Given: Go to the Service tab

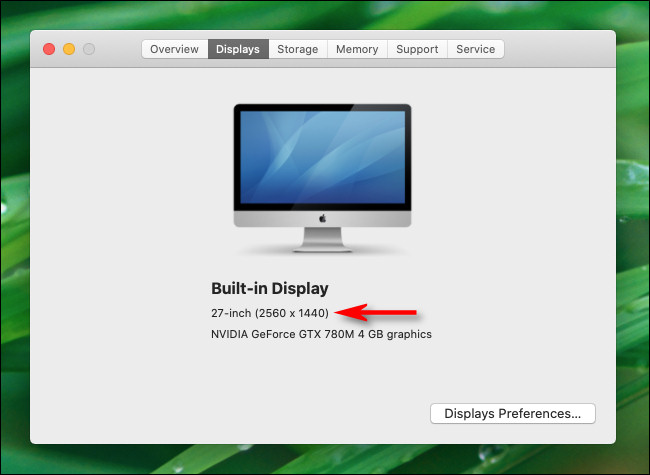Looking at the screenshot, I should point(476,49).
